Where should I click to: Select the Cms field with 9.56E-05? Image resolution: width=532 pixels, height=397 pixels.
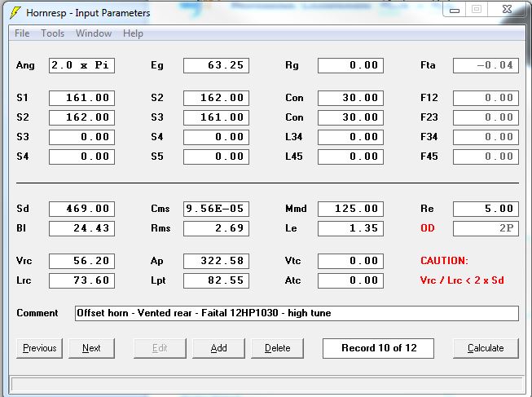pyautogui.click(x=216, y=209)
